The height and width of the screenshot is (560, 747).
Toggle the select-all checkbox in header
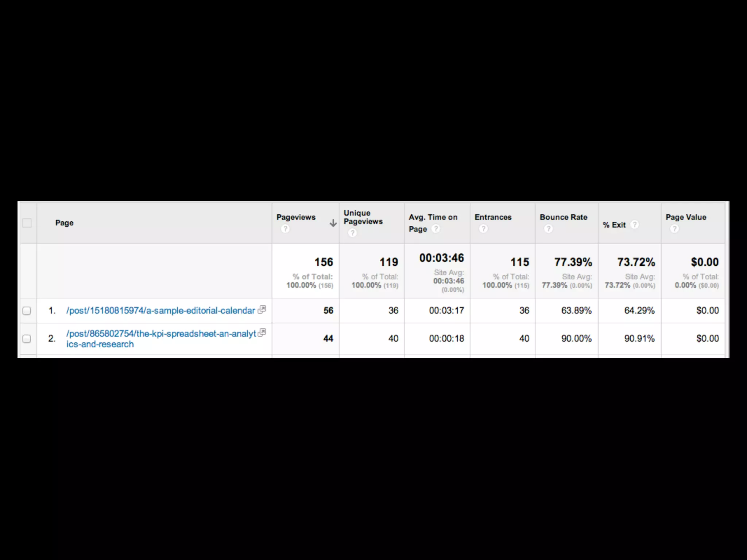27,223
